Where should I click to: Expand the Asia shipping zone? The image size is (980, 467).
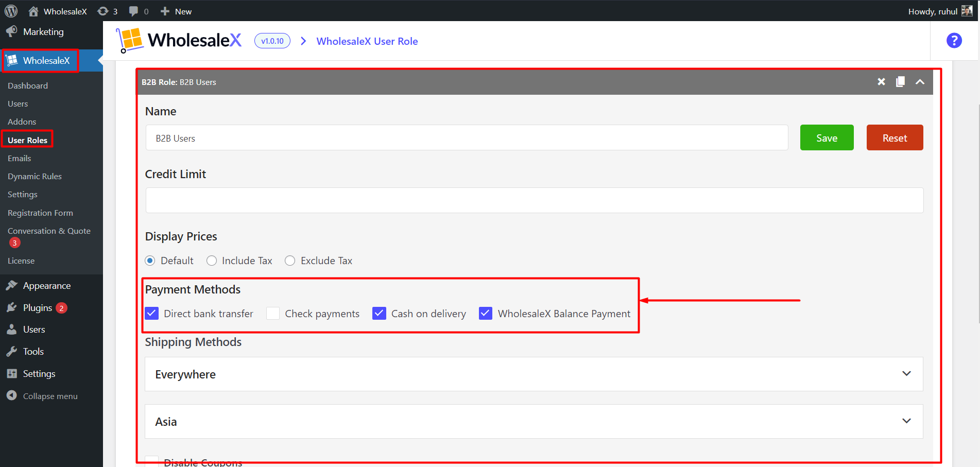[x=534, y=422]
